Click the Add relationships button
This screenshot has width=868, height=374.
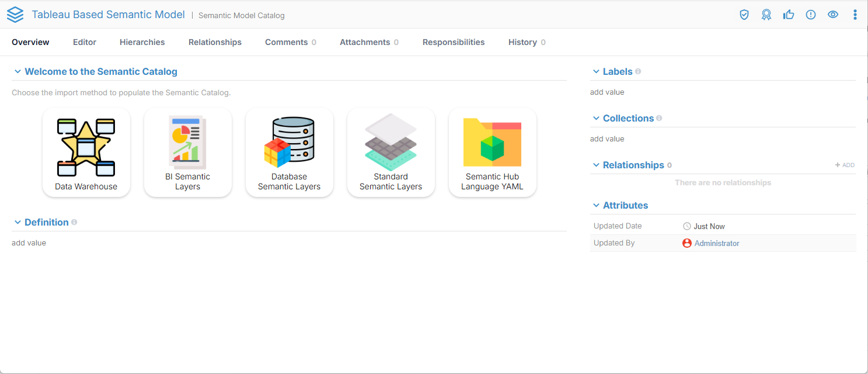pyautogui.click(x=845, y=165)
